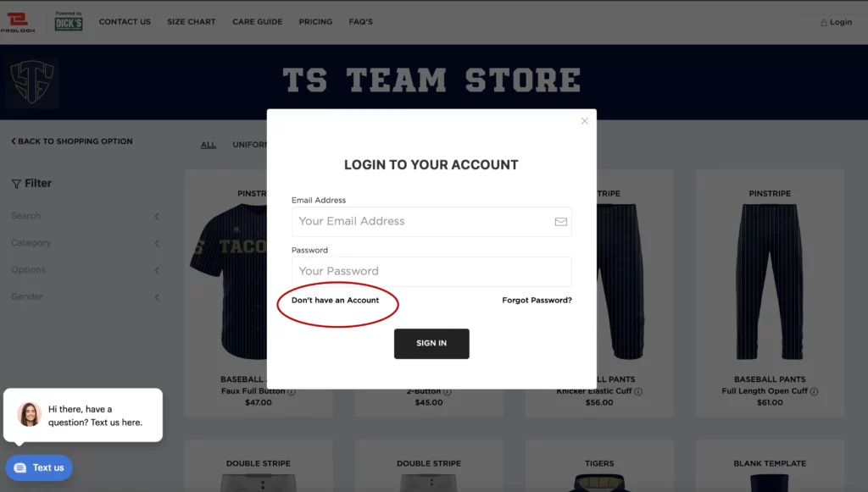Open the Care Guide menu item

(258, 21)
